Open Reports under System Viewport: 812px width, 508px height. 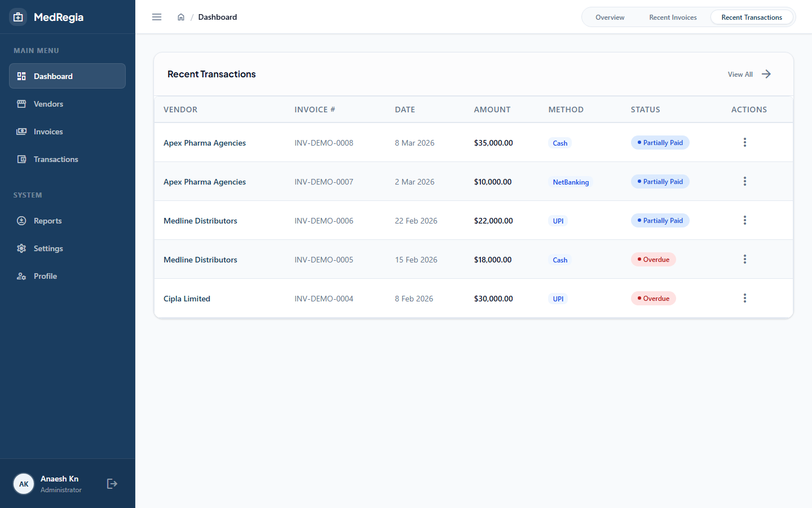click(x=67, y=221)
